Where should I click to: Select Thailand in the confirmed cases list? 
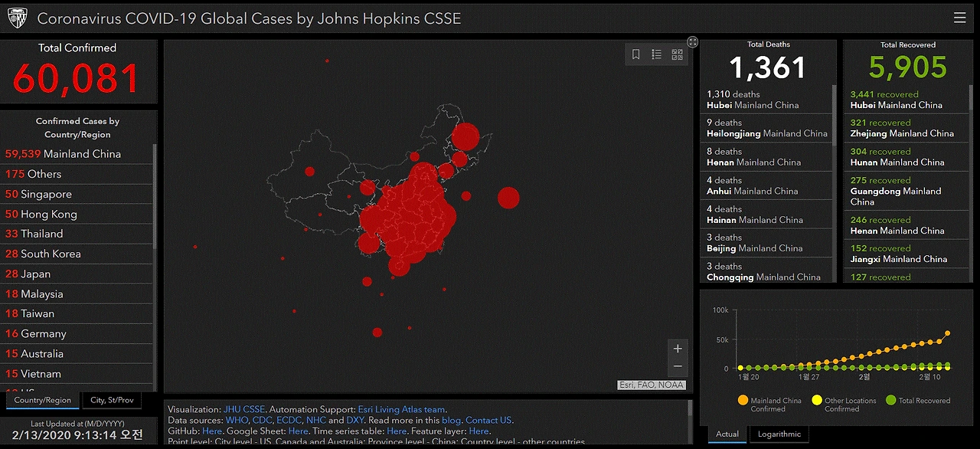click(x=77, y=234)
